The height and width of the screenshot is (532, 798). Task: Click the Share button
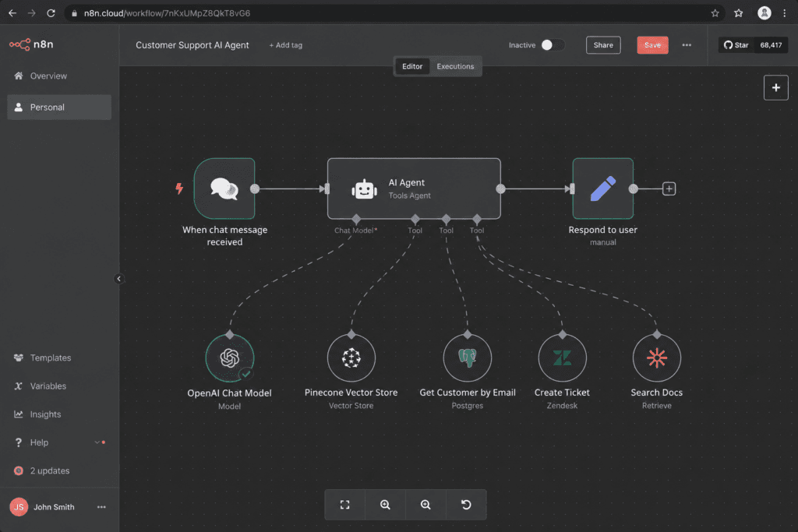pyautogui.click(x=603, y=45)
